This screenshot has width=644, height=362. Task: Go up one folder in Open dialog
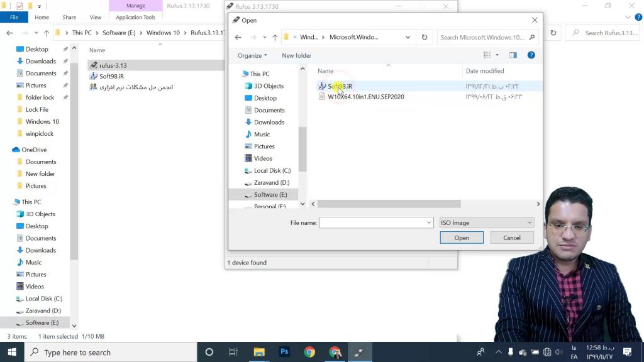pyautogui.click(x=275, y=37)
